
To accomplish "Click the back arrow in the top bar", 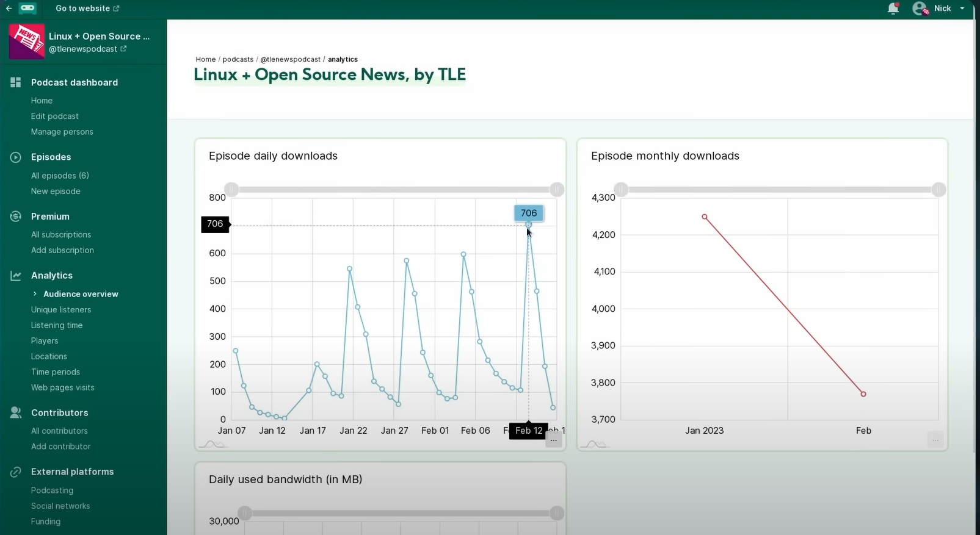I will tap(9, 9).
